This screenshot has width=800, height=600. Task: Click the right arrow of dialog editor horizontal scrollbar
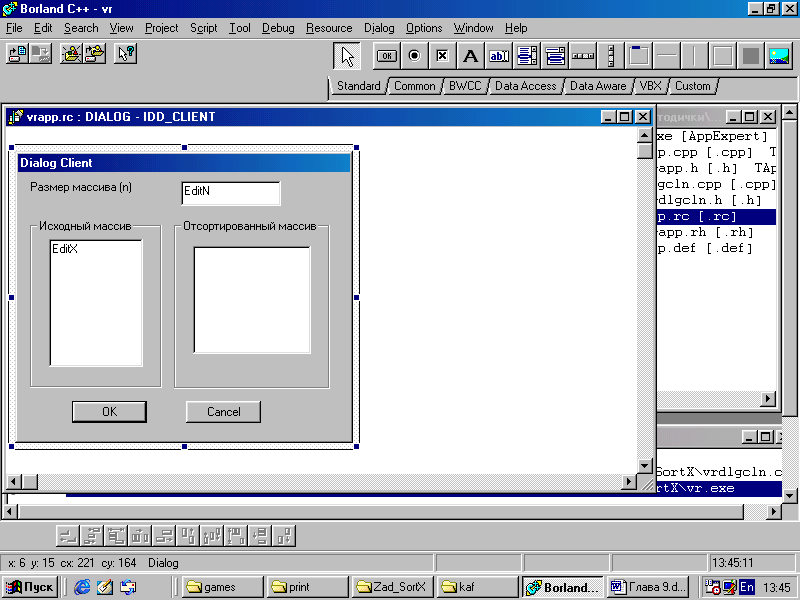(629, 481)
